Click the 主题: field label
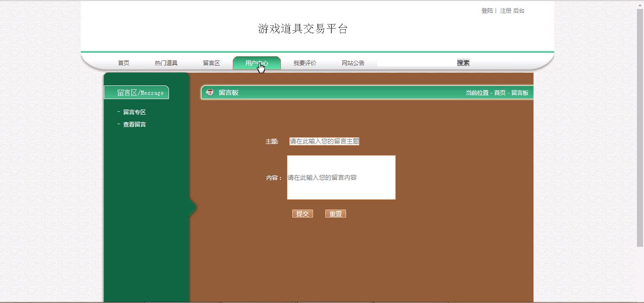The width and height of the screenshot is (644, 303). [272, 142]
